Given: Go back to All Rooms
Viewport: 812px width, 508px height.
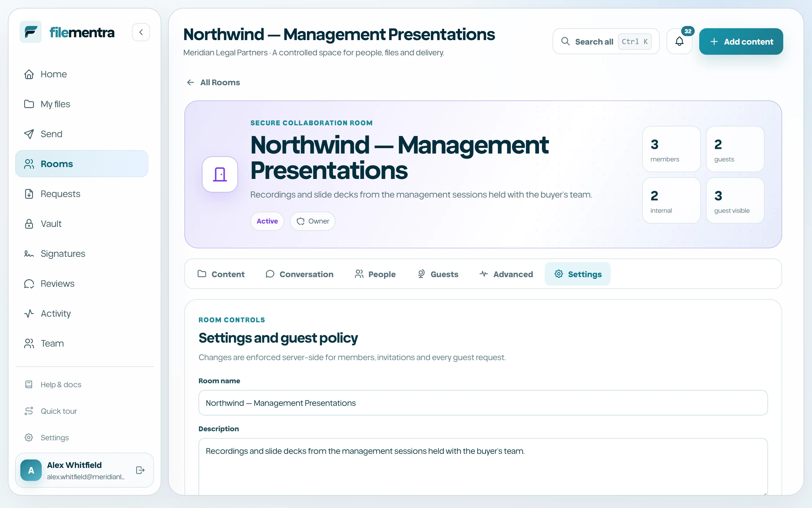Looking at the screenshot, I should 213,82.
